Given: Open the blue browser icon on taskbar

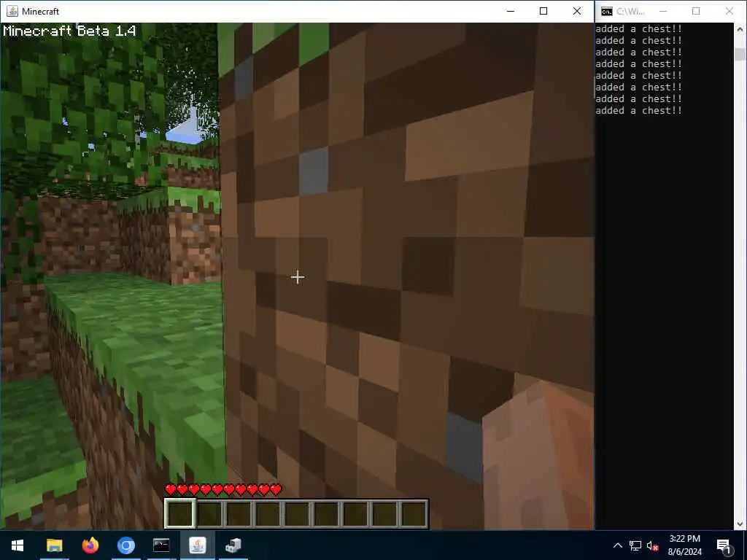Looking at the screenshot, I should 125,545.
